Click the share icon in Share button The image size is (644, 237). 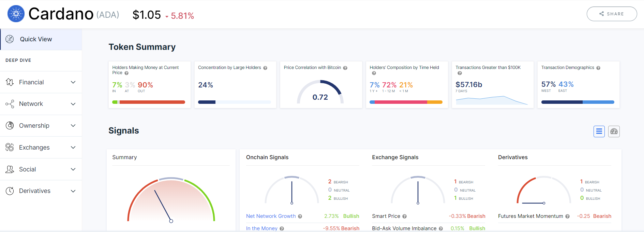point(602,14)
